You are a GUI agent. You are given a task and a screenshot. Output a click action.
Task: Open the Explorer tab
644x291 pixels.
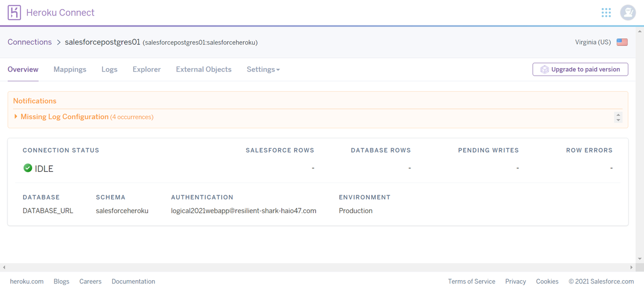(147, 69)
